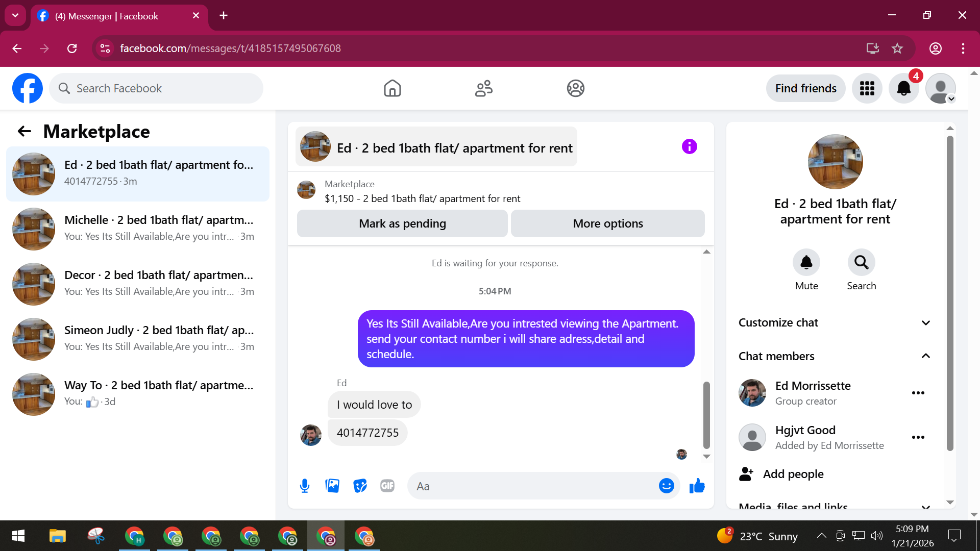Open options for Ed Morrissette member
The image size is (980, 551).
point(918,393)
